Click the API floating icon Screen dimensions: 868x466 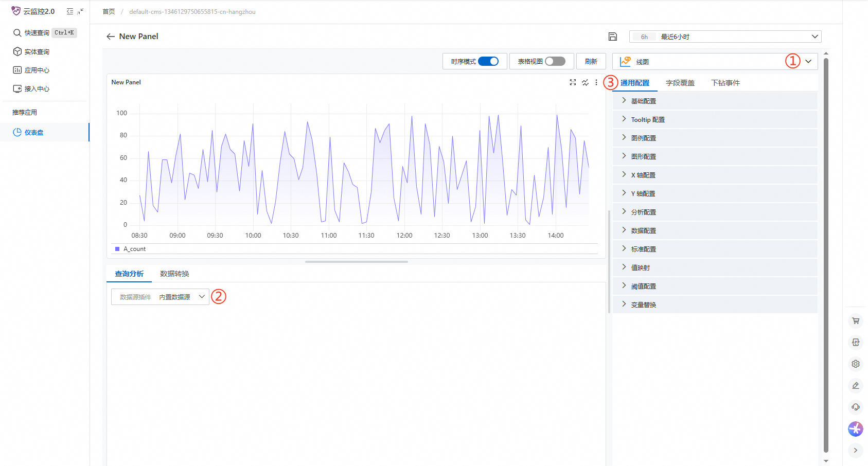856,342
